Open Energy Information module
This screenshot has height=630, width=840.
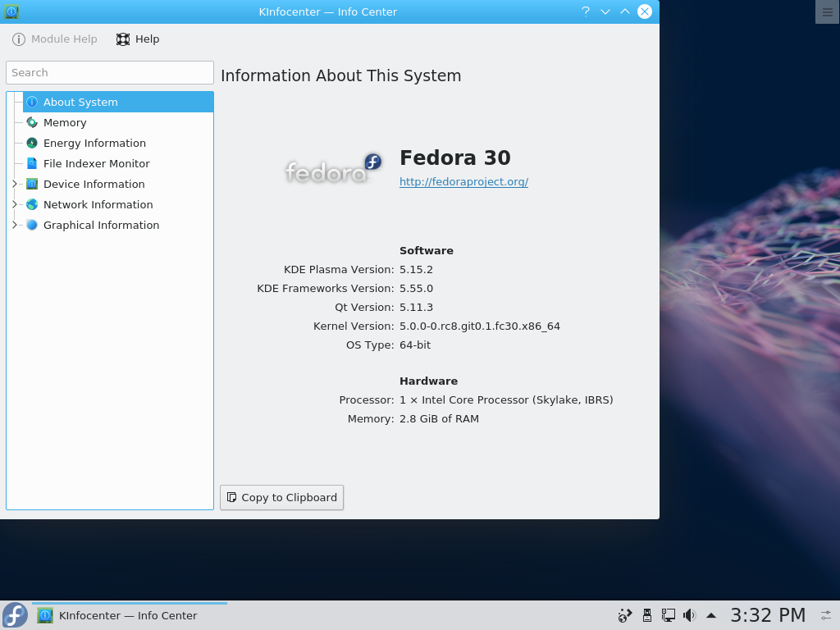click(x=118, y=143)
